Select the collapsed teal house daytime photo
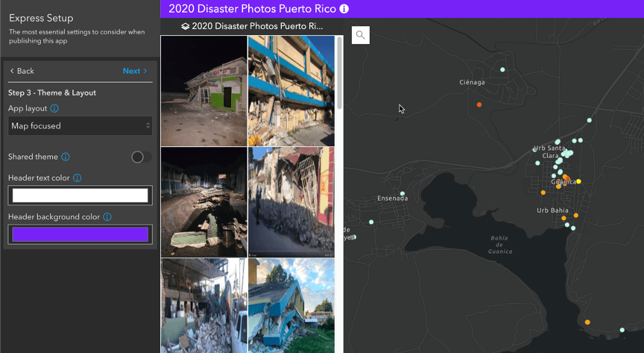The width and height of the screenshot is (644, 353). coord(291,306)
